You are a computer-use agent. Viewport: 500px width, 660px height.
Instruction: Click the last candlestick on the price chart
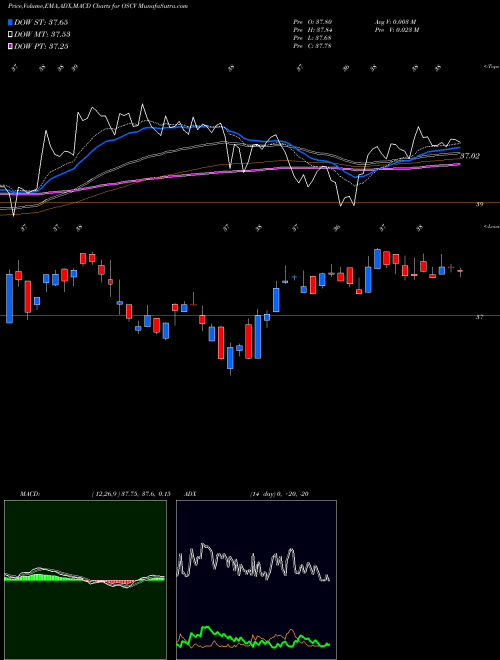(460, 271)
